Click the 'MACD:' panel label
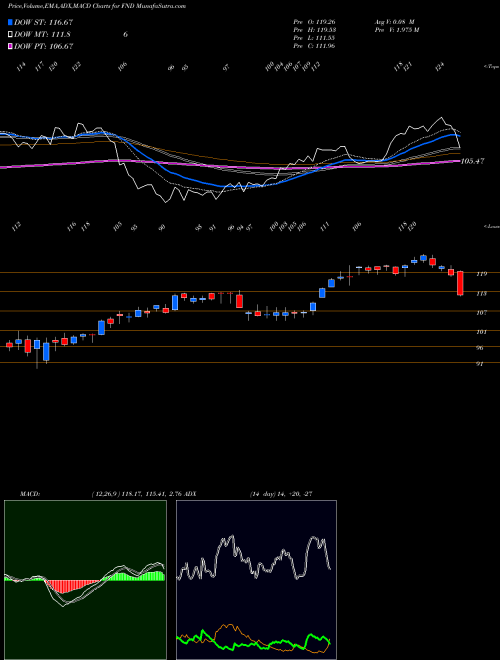Image resolution: width=500 pixels, height=660 pixels. (x=29, y=494)
